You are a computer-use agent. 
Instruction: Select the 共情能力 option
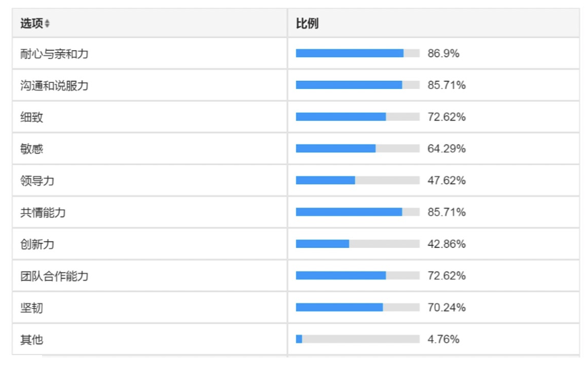pyautogui.click(x=43, y=213)
